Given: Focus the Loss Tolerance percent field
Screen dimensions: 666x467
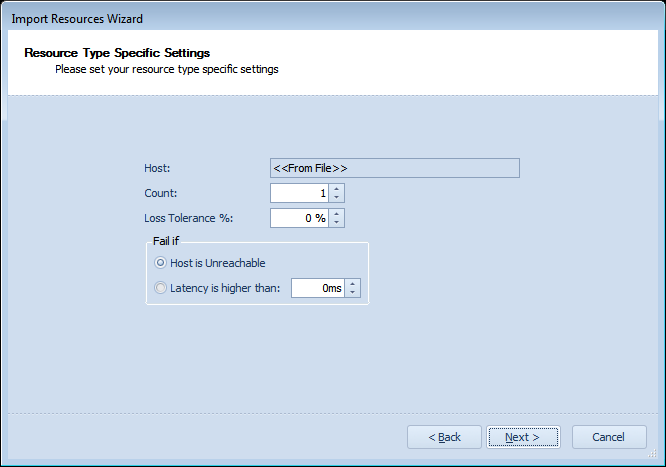Looking at the screenshot, I should 299,218.
